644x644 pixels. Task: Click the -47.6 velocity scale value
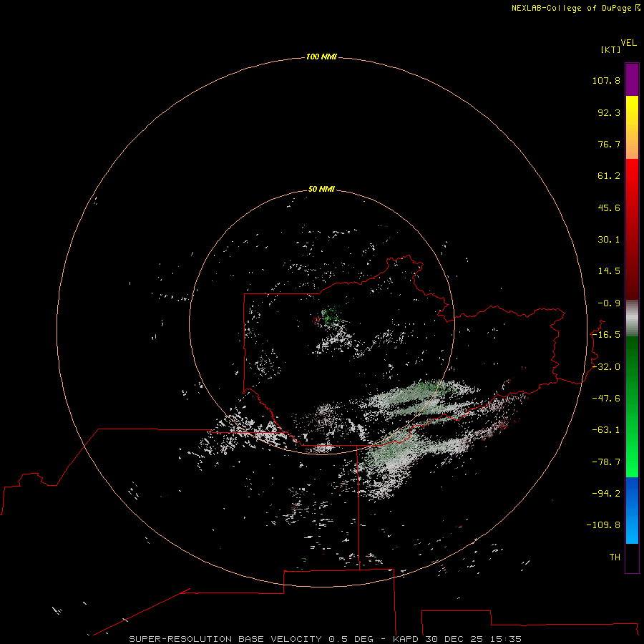point(606,399)
